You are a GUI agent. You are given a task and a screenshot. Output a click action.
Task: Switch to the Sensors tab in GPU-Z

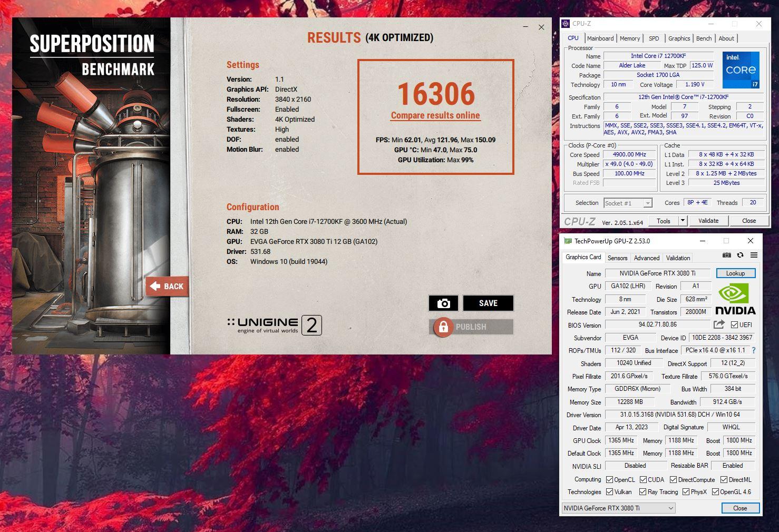click(617, 258)
